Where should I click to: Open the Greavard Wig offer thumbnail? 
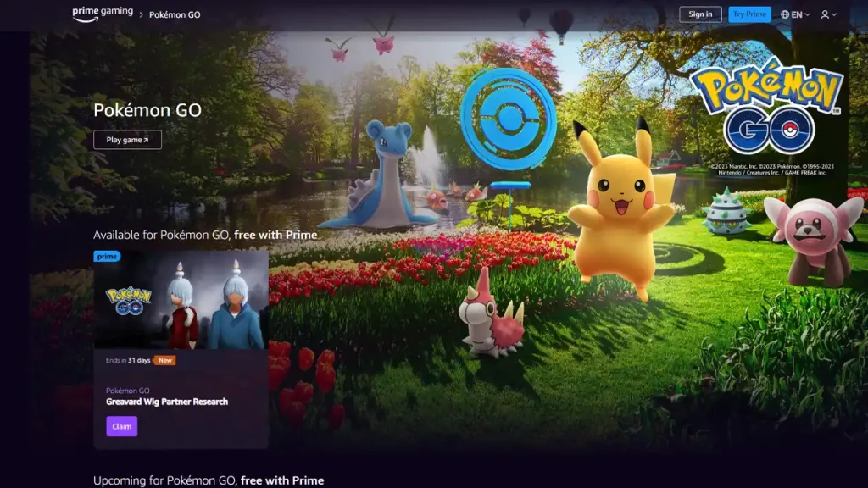tap(181, 300)
